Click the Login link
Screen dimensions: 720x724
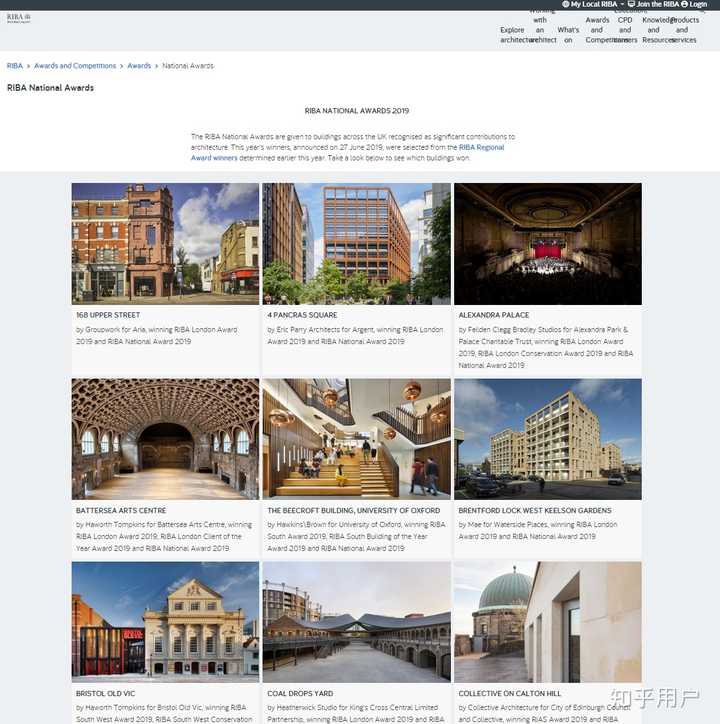pyautogui.click(x=698, y=4)
